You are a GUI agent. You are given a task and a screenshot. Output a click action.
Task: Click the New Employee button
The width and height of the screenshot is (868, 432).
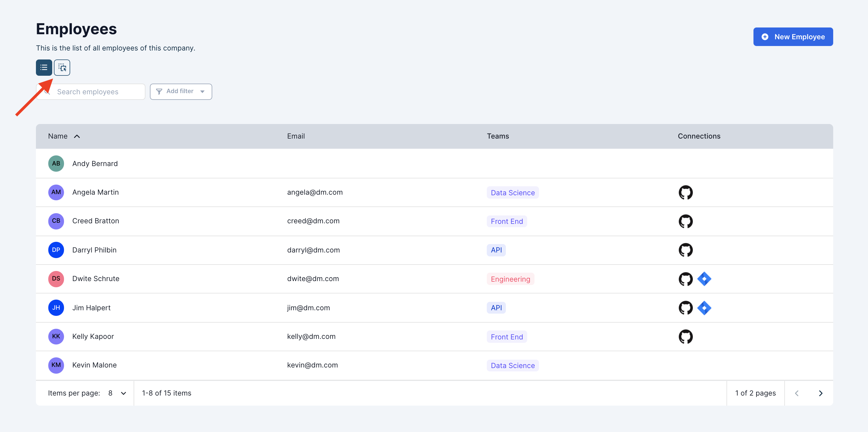click(x=793, y=37)
